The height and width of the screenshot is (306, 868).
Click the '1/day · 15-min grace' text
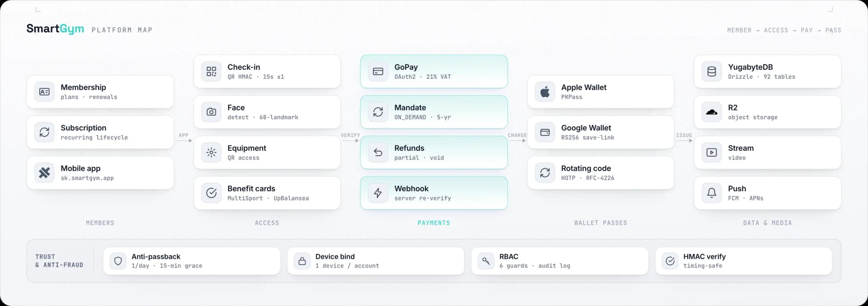[x=167, y=266]
